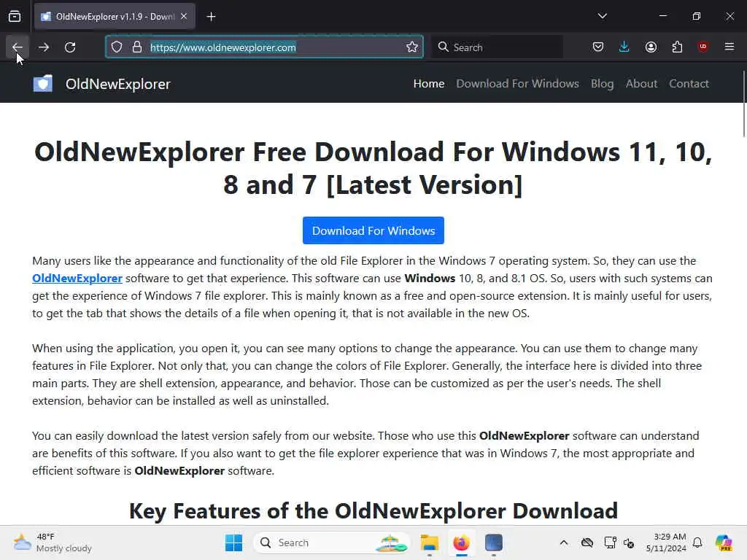Show hidden system tray icons

(564, 542)
